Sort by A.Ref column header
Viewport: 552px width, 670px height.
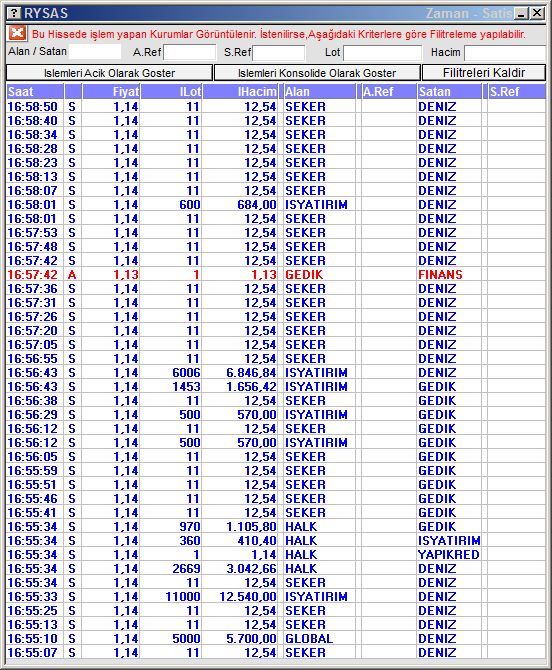[x=389, y=91]
